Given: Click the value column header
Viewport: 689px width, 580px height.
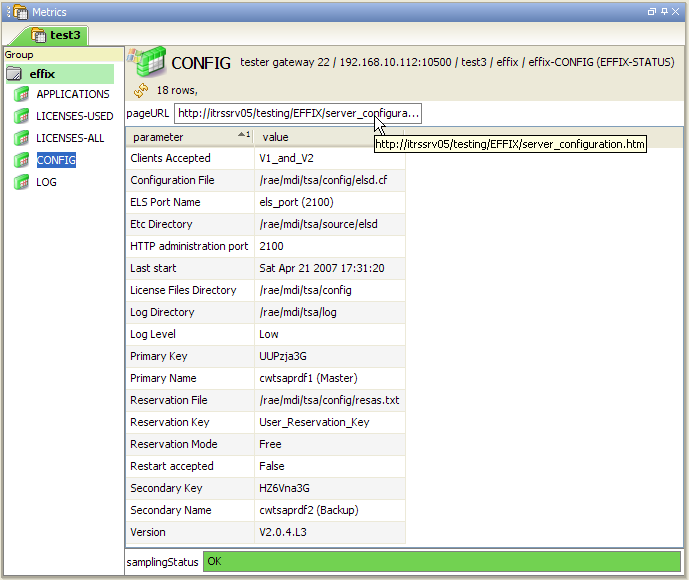Looking at the screenshot, I should pos(330,137).
